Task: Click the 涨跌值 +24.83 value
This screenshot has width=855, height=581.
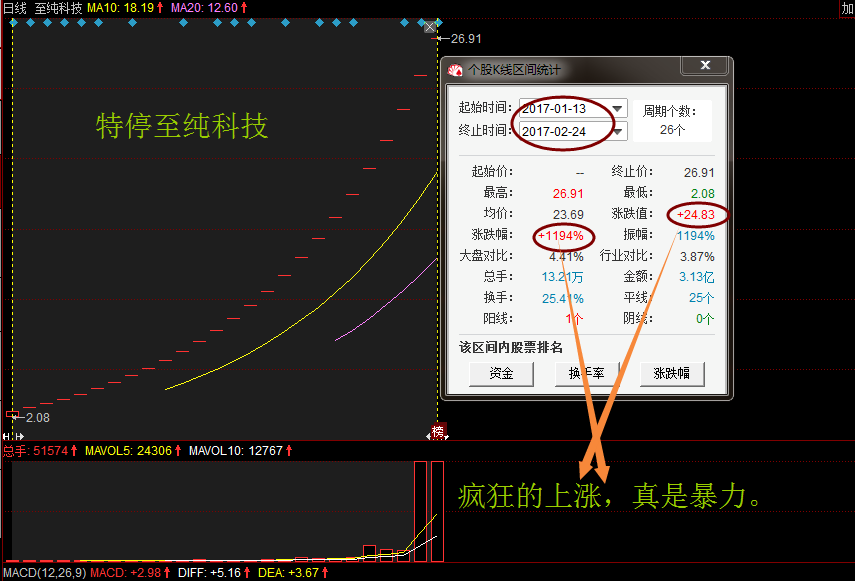Action: tap(695, 215)
